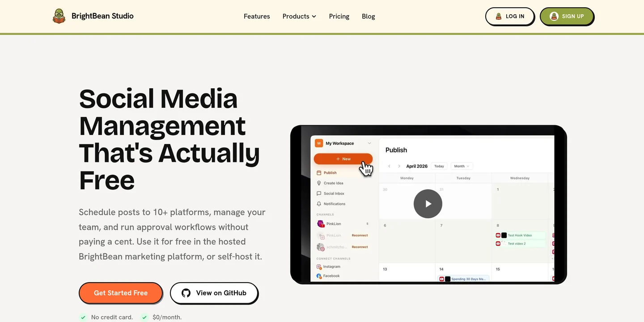Click the Instagram icon under Connect Channels
Screen dimensions: 644x322
click(319, 267)
